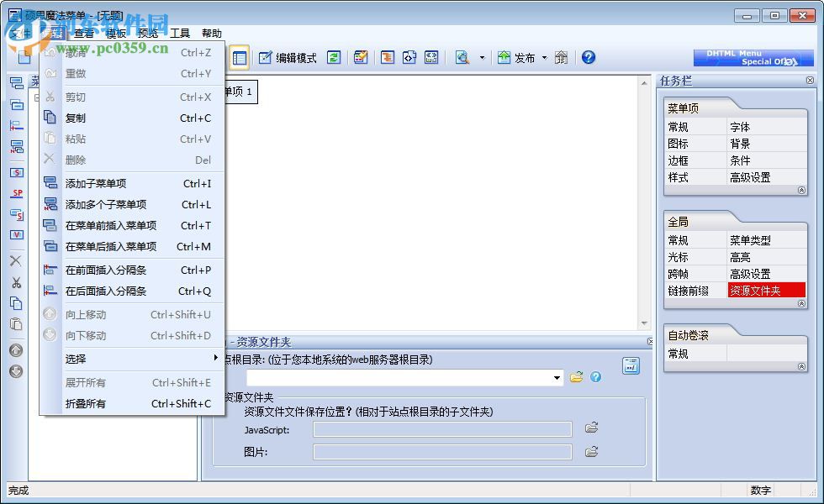Screen dimensions: 824x504
Task: Open the 站点根目录 path dropdown
Action: point(557,378)
